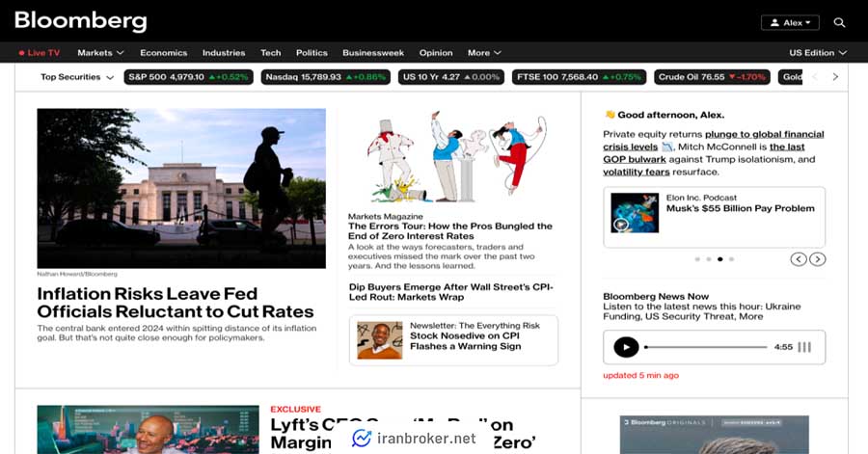
Task: Expand the Markets menu
Action: [x=100, y=53]
